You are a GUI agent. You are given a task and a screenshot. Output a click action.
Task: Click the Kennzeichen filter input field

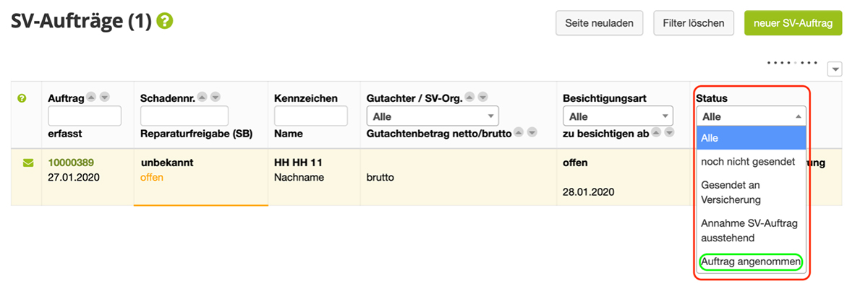click(x=311, y=116)
